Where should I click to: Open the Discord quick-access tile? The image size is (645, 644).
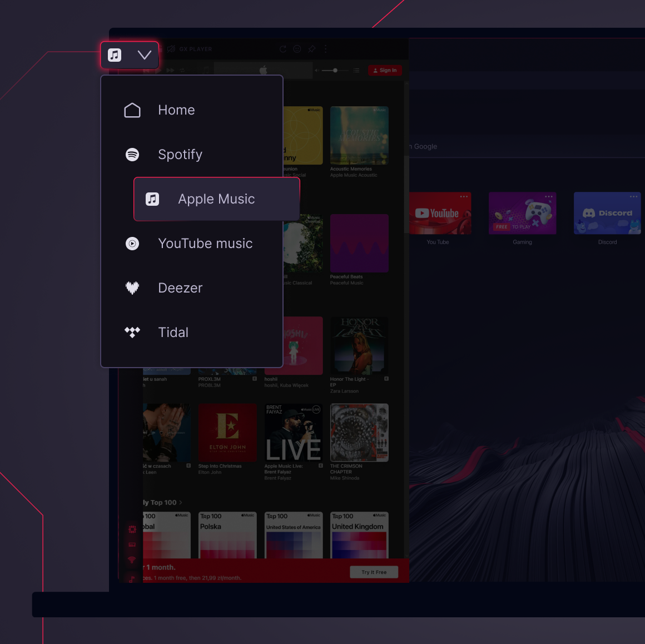pyautogui.click(x=607, y=213)
